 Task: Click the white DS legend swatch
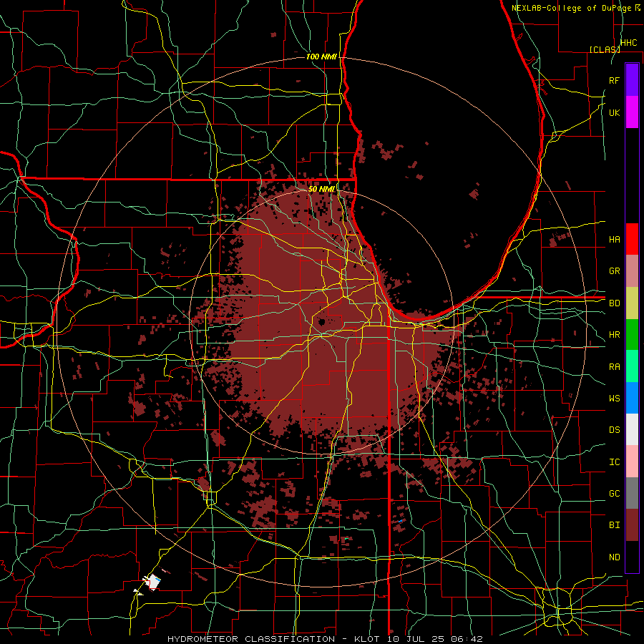tap(632, 429)
